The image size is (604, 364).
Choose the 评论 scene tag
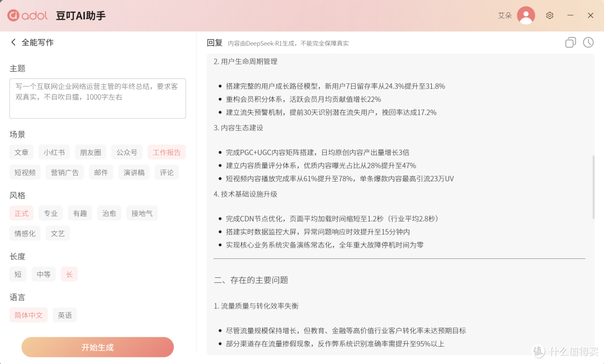[167, 172]
